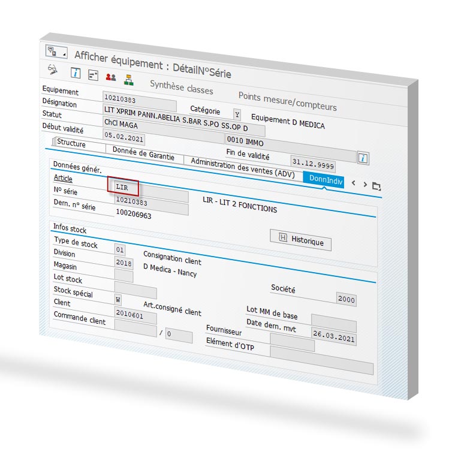Open the menu icon beside the window title

click(x=56, y=52)
